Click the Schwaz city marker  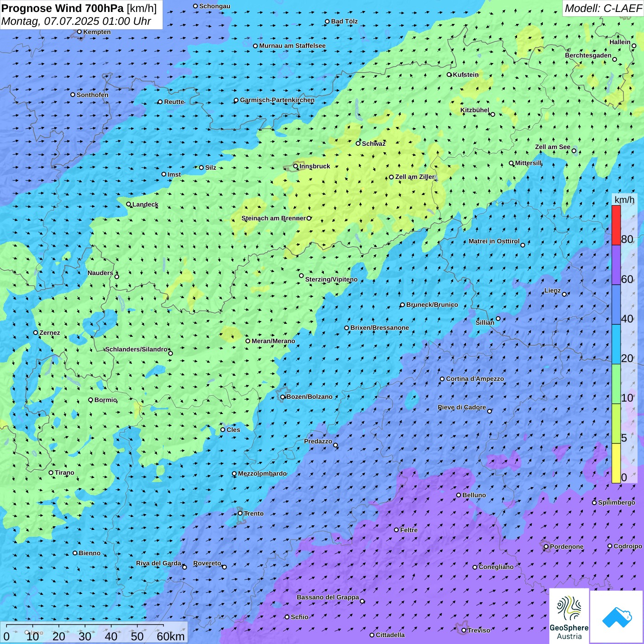(x=358, y=144)
